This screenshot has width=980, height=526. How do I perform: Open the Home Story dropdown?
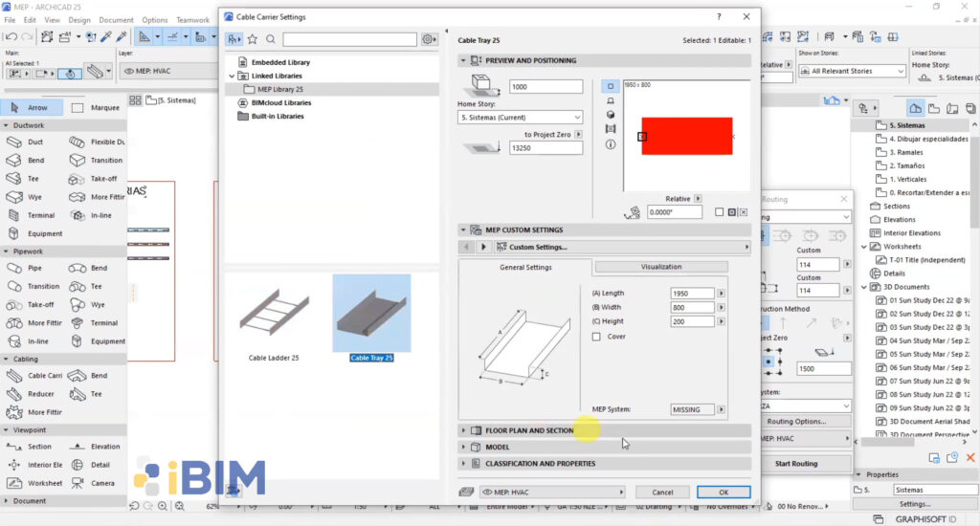pyautogui.click(x=520, y=118)
